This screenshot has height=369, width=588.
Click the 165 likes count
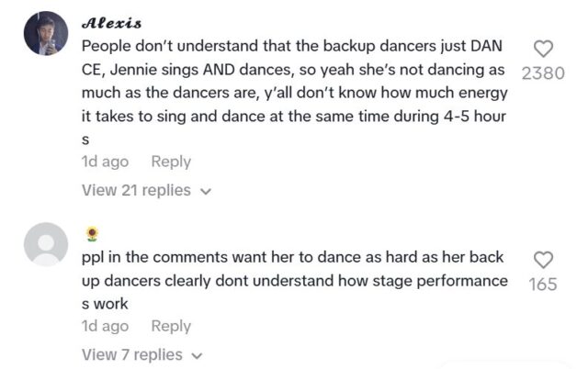tap(543, 285)
